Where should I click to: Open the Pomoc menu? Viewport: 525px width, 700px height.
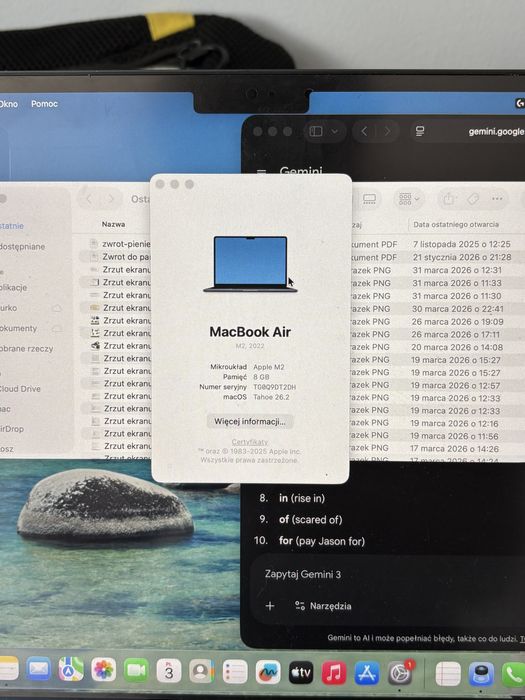click(44, 104)
